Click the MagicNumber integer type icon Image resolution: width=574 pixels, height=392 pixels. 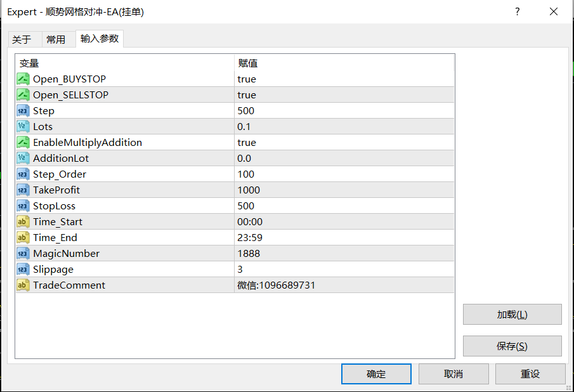click(x=23, y=254)
